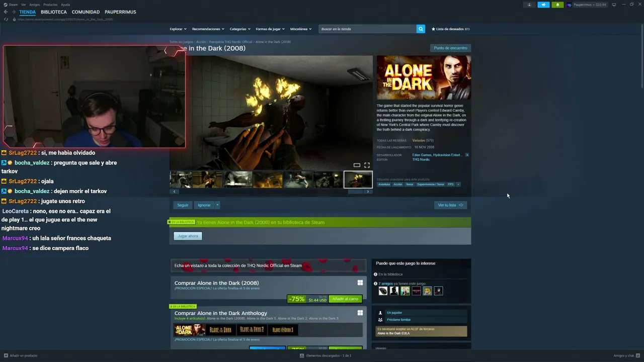Viewport: 644px width, 362px height.
Task: Open the 'Formas de jugar' dropdown
Action: pyautogui.click(x=270, y=29)
